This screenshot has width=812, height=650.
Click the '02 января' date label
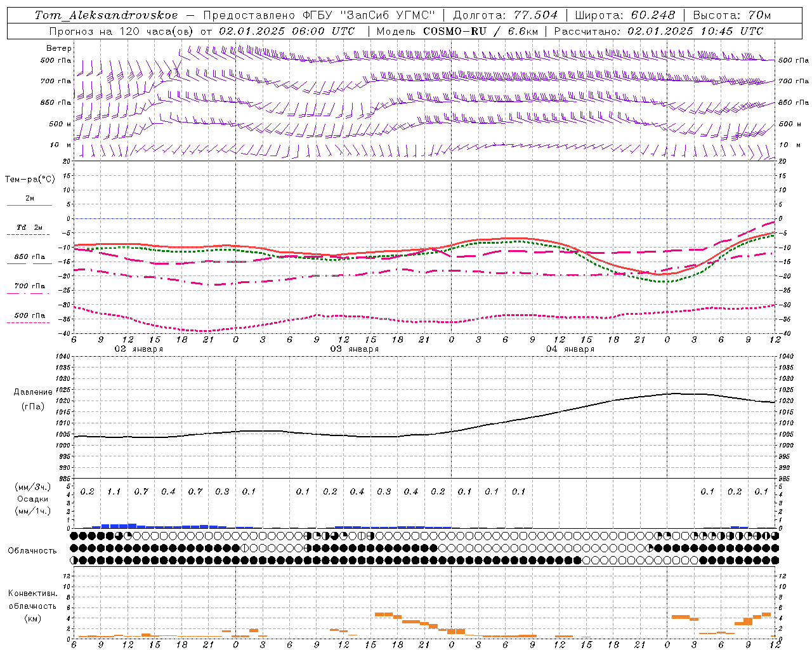coord(138,349)
